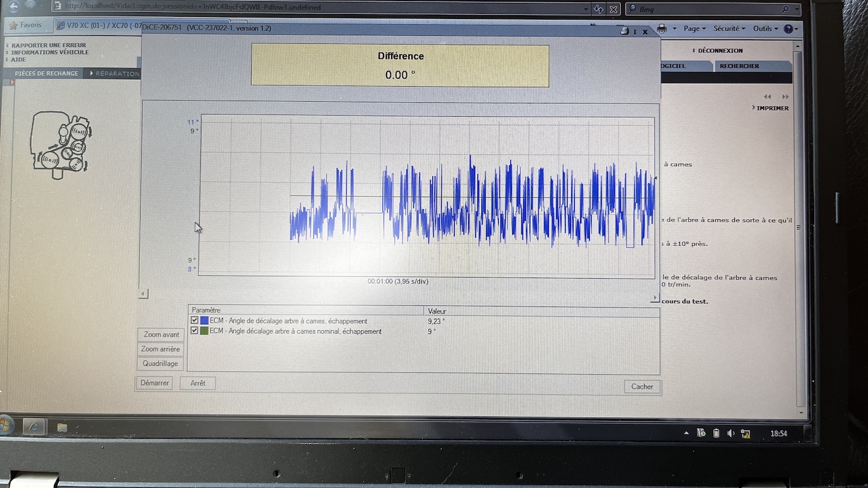Click the Démarrer button
This screenshot has height=488, width=868.
pos(155,383)
